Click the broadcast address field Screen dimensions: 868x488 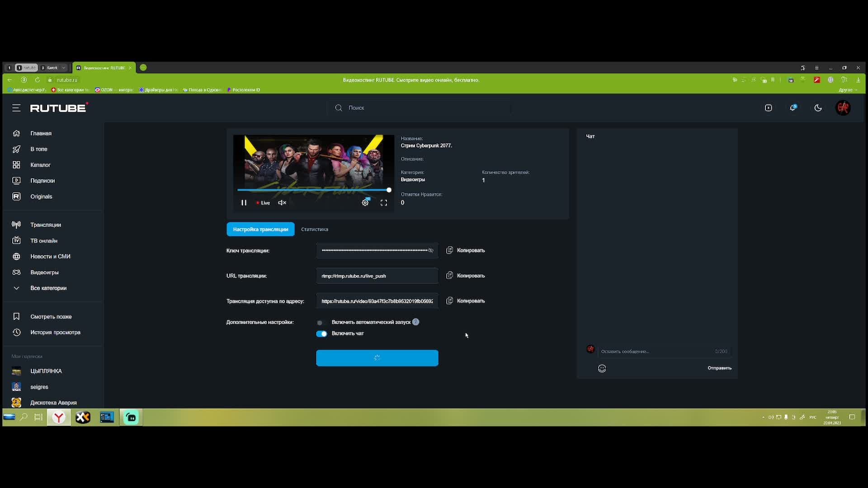(x=377, y=301)
